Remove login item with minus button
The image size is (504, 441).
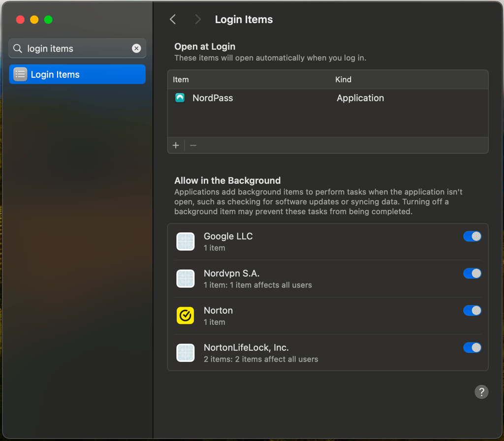tap(193, 145)
